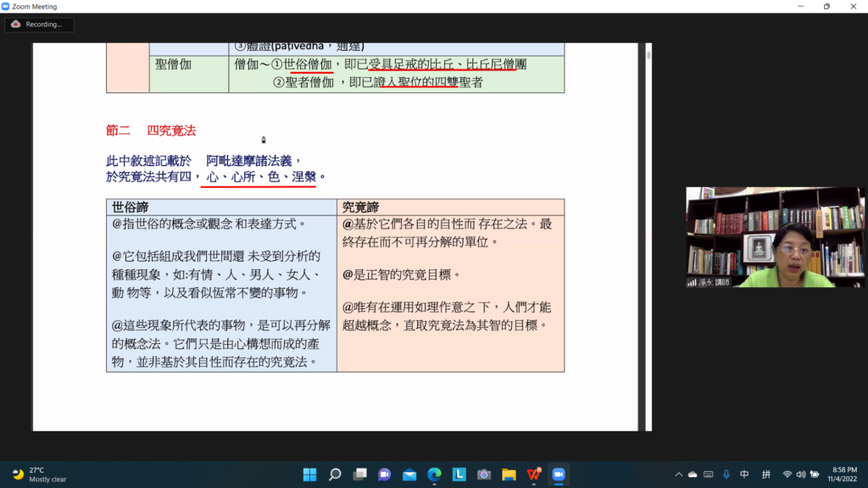Open the Windows Start menu
Viewport: 868px width, 488px height.
pyautogui.click(x=309, y=474)
